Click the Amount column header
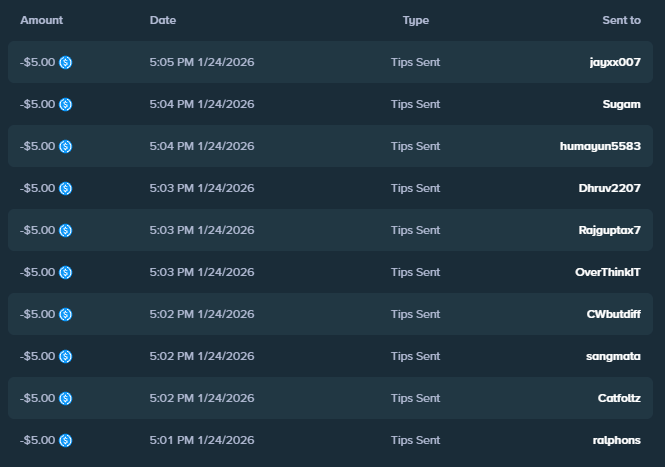Viewport: 665px width, 467px height. click(x=42, y=20)
